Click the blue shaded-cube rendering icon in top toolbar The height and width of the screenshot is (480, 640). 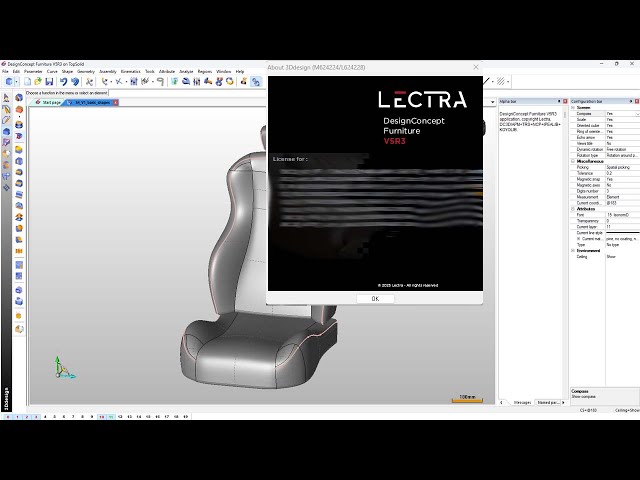[9, 82]
